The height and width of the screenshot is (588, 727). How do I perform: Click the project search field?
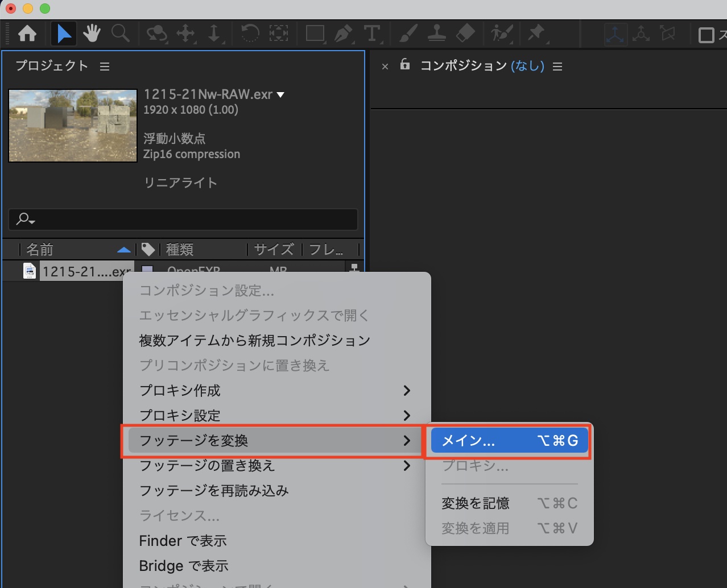[x=183, y=219]
